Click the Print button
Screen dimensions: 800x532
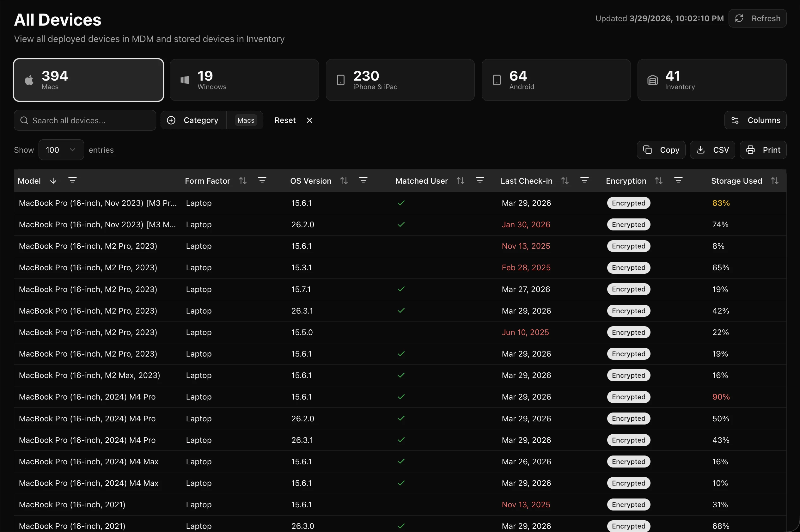[763, 150]
